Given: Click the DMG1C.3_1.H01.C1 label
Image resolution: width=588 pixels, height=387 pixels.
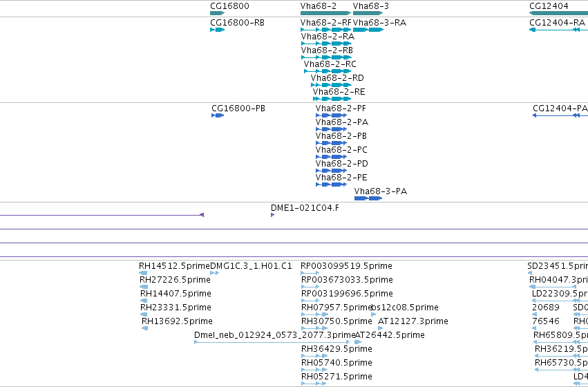Looking at the screenshot, I should click(x=251, y=266).
